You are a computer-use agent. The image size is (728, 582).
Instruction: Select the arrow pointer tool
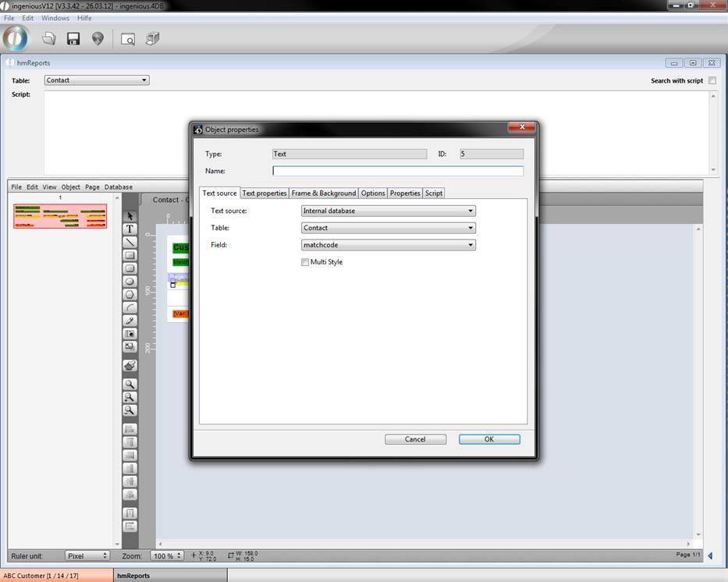pyautogui.click(x=130, y=216)
